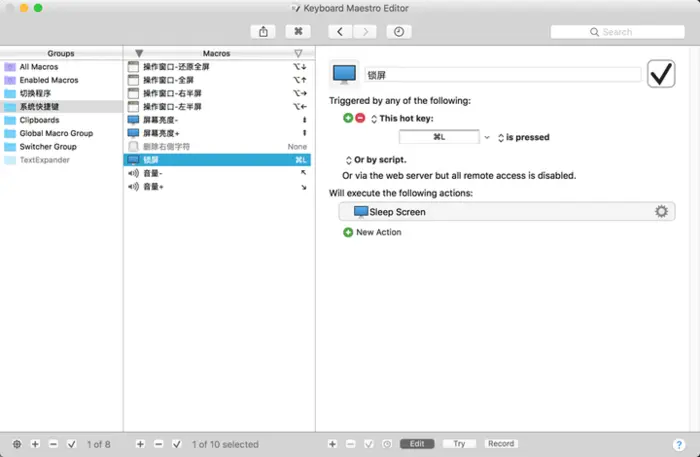Screen dimensions: 700x457
Task: Open the is pressed popup menu
Action: coord(501,137)
